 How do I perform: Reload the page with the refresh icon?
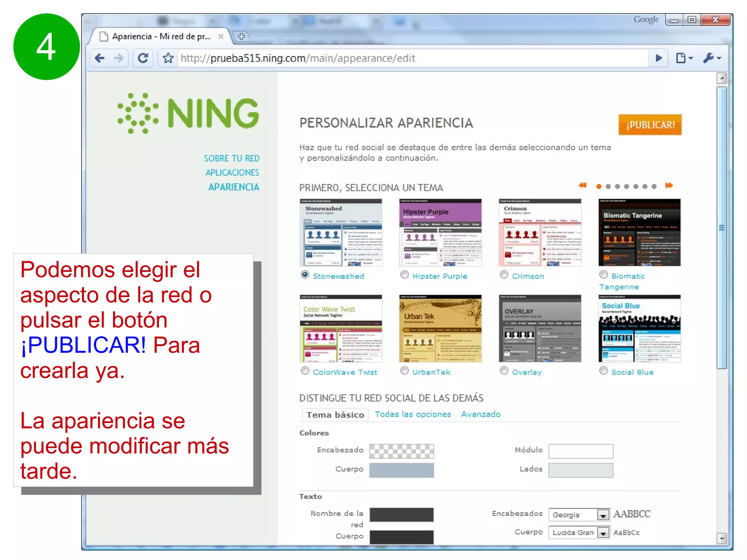click(x=143, y=58)
